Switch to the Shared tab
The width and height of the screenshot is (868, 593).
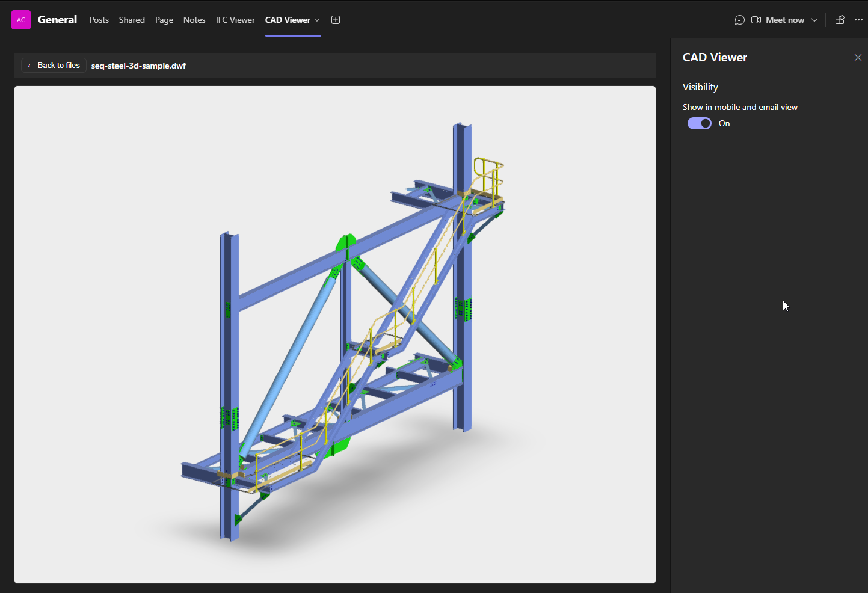[x=132, y=20]
